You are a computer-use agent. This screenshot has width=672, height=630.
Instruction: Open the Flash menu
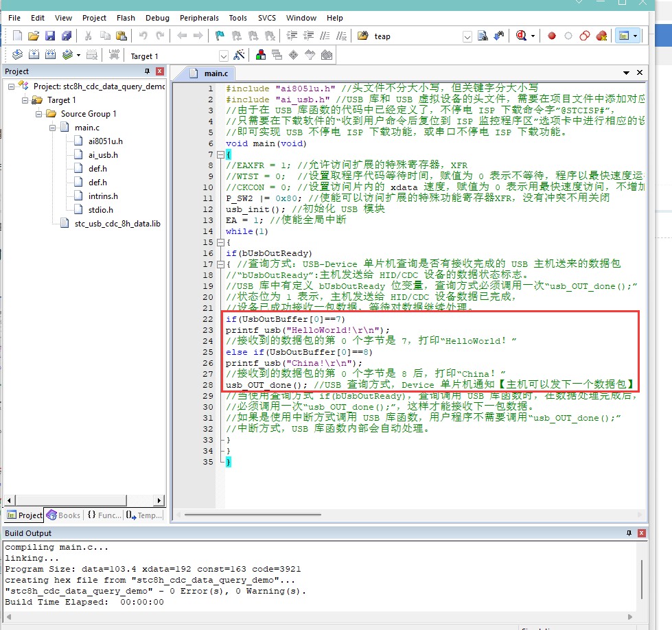coord(126,18)
